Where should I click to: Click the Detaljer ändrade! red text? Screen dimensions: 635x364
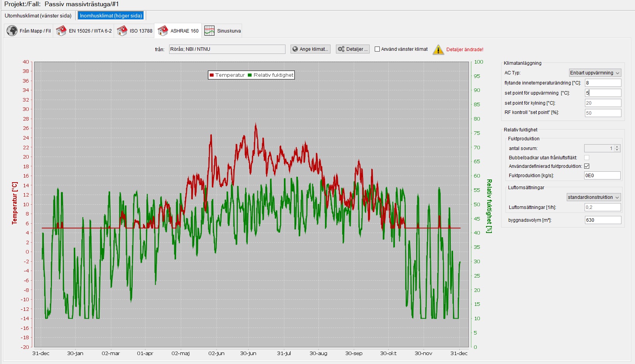click(465, 50)
